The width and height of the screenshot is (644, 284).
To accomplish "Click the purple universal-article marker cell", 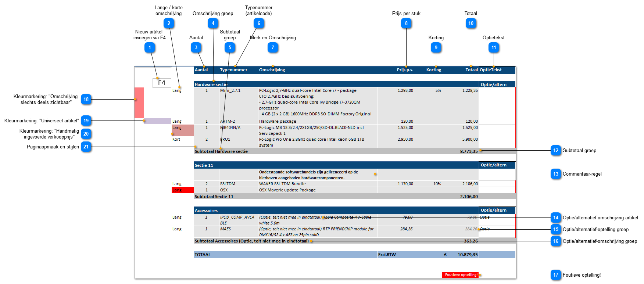I will [x=158, y=121].
